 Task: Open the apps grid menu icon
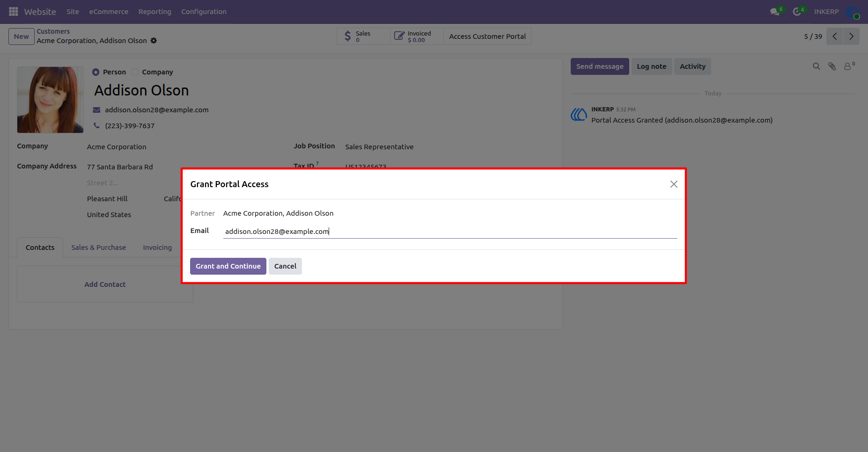13,11
